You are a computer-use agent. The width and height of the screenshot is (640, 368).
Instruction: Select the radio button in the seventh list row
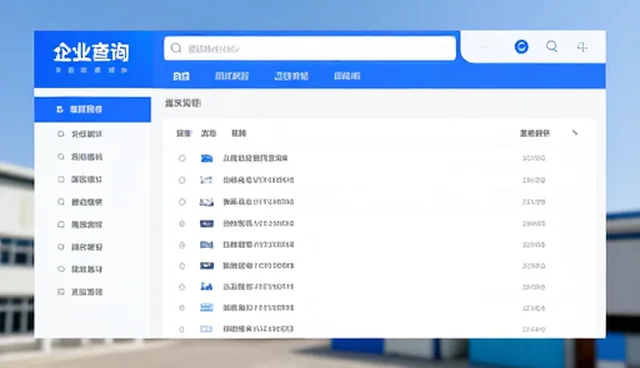coord(182,287)
